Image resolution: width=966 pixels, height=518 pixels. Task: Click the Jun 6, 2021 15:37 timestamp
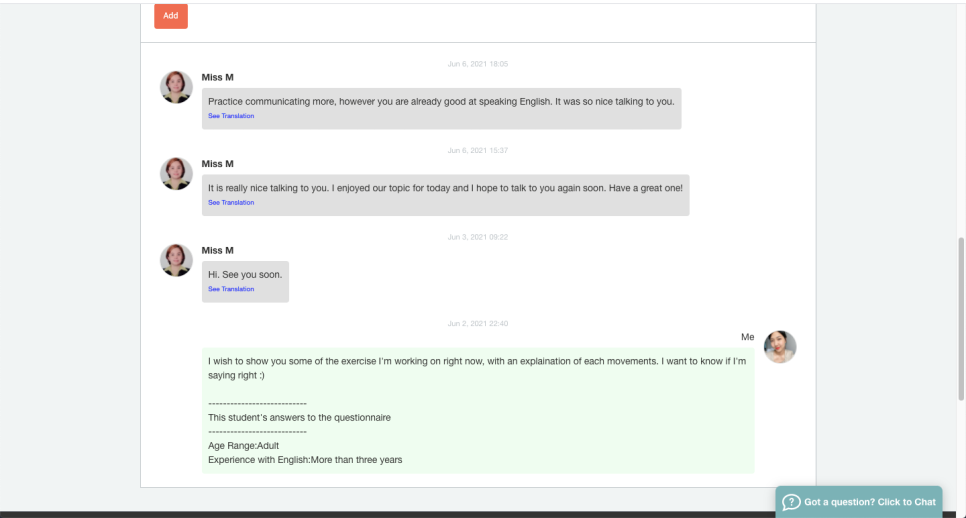[478, 150]
